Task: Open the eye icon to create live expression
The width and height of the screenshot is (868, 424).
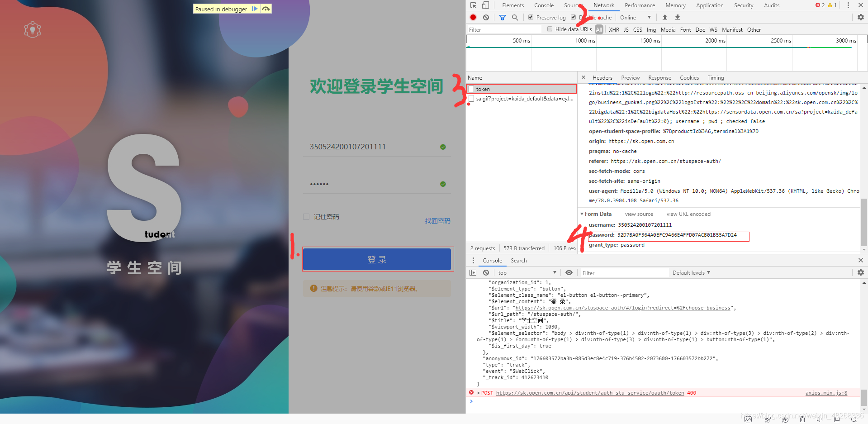Action: (x=569, y=272)
